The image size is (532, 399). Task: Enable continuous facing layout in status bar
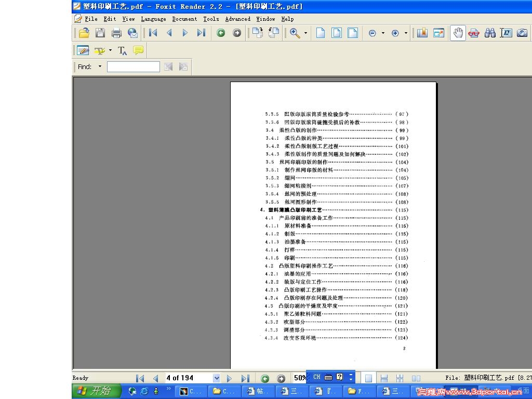click(x=400, y=378)
